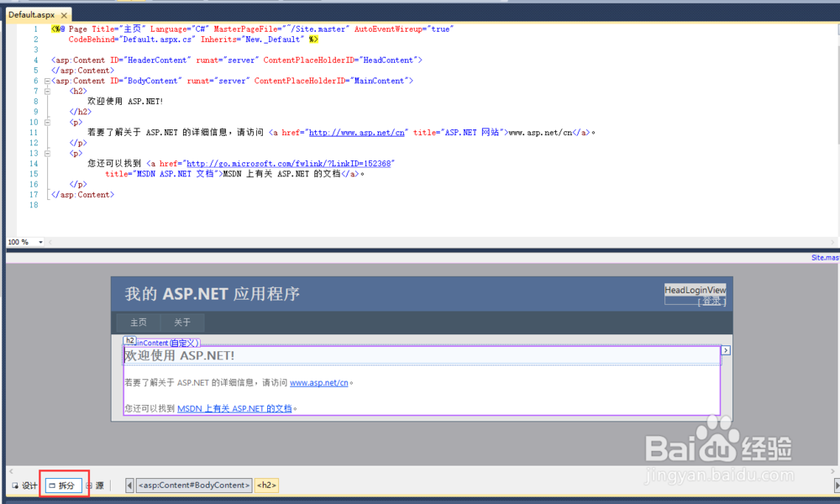Screen dimensions: 840x504
Task: Click the www.asp.net/cn link in designer
Action: point(318,383)
